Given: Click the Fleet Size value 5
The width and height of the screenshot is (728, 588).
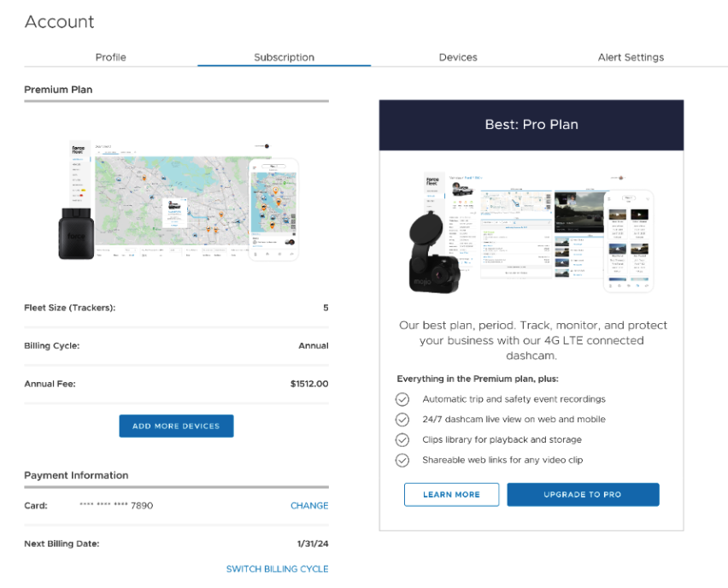Looking at the screenshot, I should pos(326,308).
